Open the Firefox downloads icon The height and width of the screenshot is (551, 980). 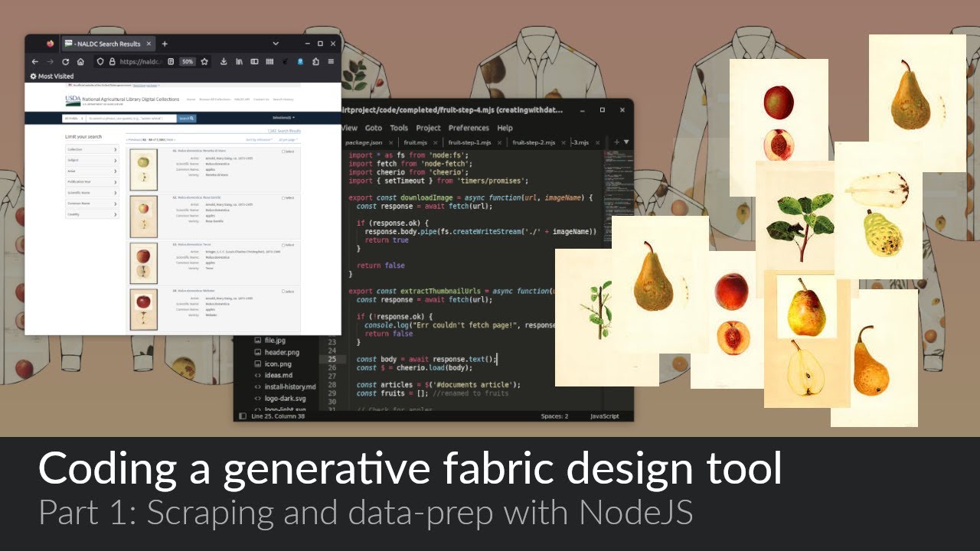[x=224, y=61]
